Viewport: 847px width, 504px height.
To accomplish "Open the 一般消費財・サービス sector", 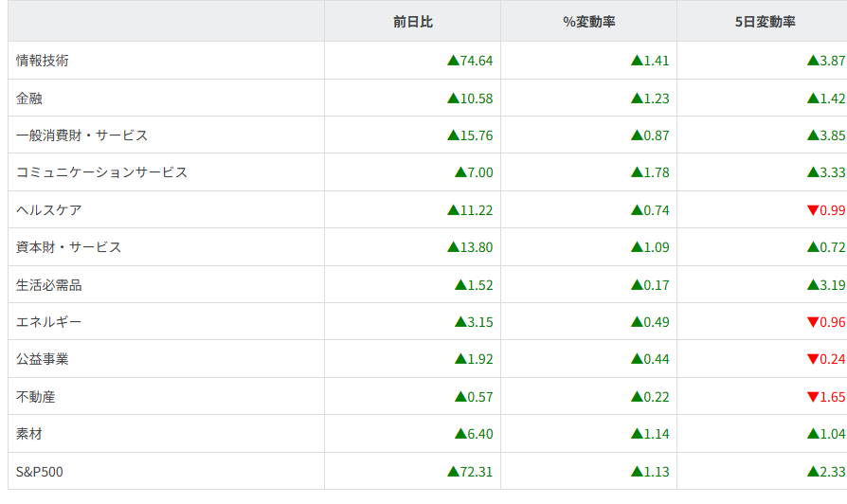I will click(82, 135).
